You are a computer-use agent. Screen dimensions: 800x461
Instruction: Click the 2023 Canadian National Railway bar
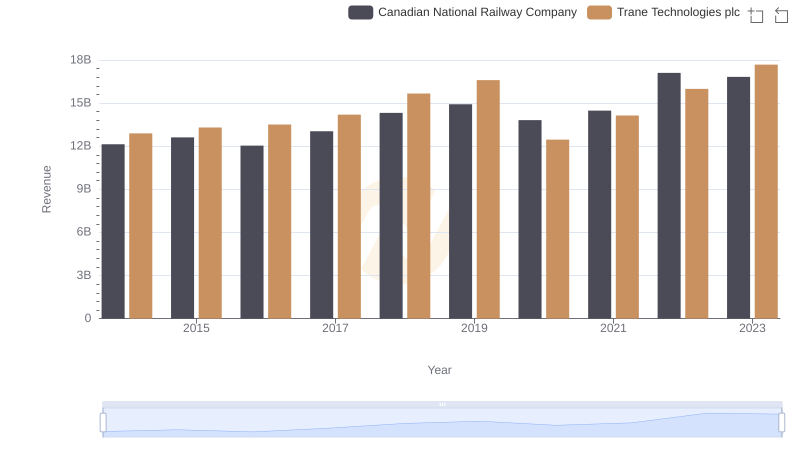click(738, 198)
